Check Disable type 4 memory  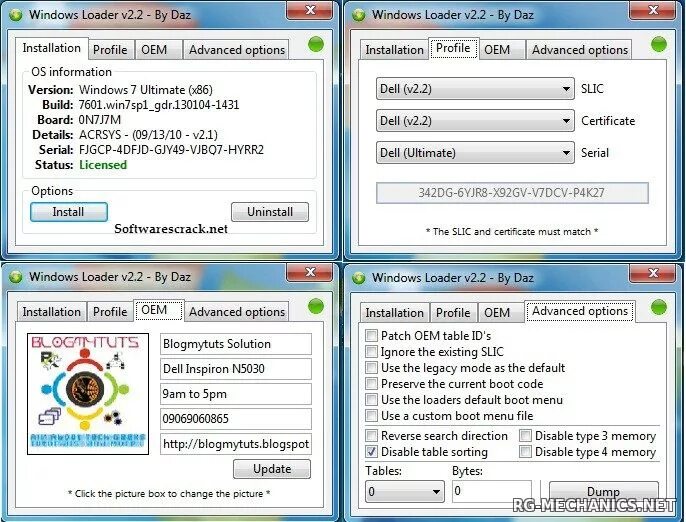coord(525,452)
